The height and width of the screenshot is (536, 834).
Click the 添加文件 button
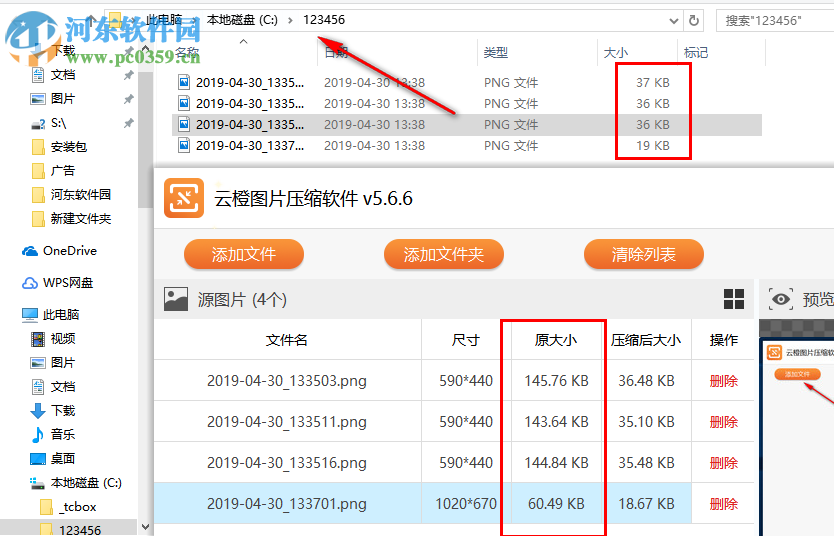(x=244, y=254)
